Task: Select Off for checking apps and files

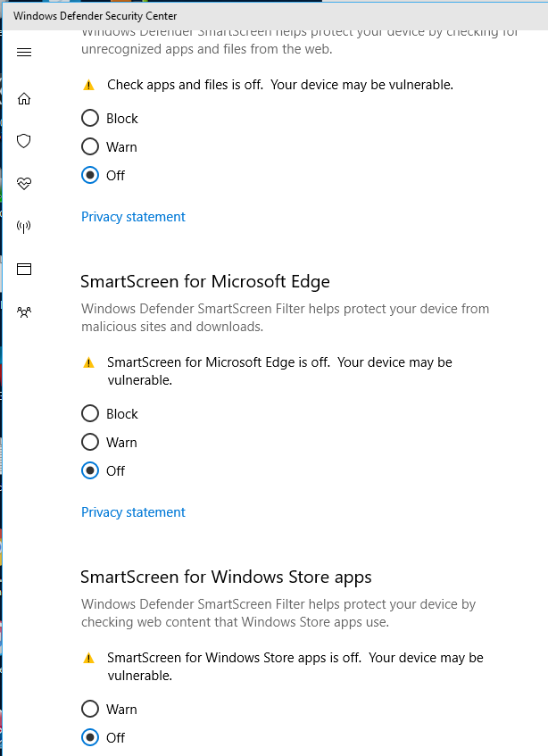Action: click(90, 175)
